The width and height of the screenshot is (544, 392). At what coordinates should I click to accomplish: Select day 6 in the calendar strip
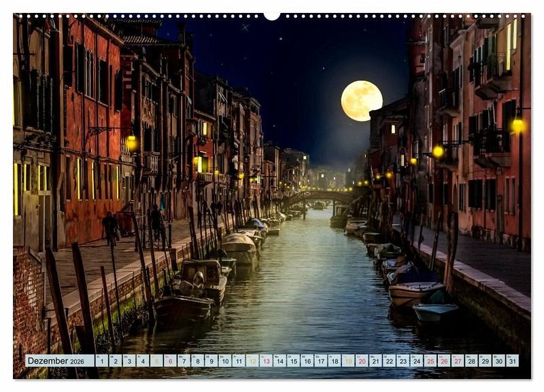pos(170,361)
